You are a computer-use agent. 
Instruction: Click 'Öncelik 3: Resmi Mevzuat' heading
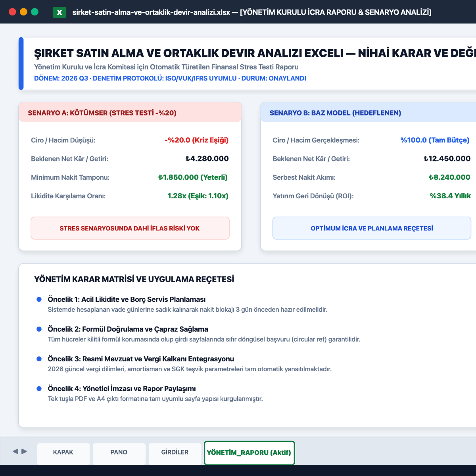[141, 359]
